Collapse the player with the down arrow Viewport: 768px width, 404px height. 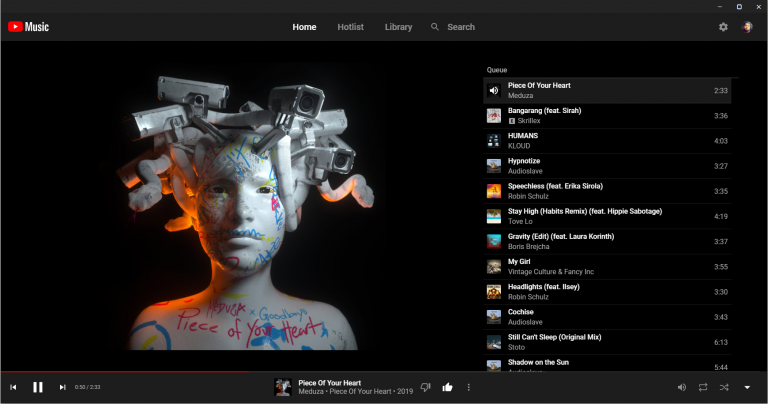pos(747,387)
